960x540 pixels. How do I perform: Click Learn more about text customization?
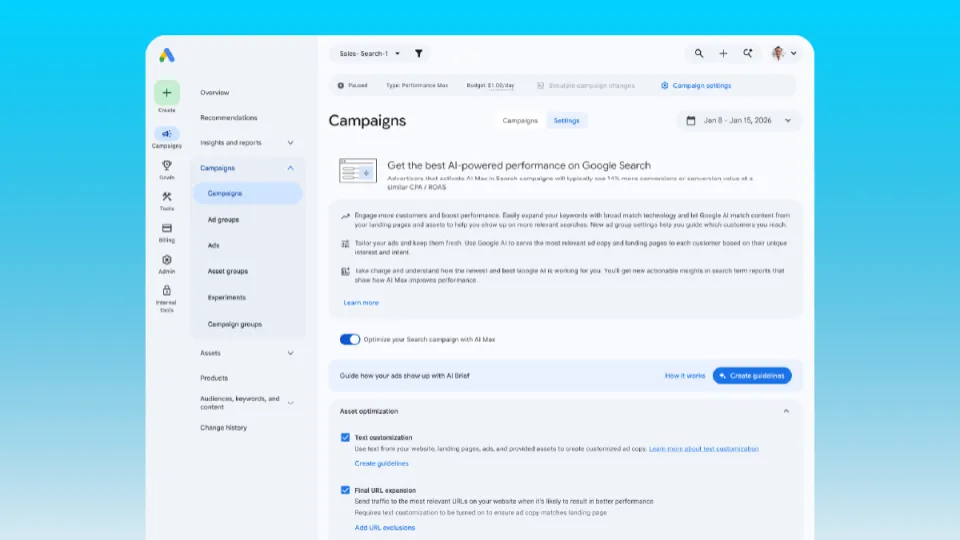[x=703, y=449]
